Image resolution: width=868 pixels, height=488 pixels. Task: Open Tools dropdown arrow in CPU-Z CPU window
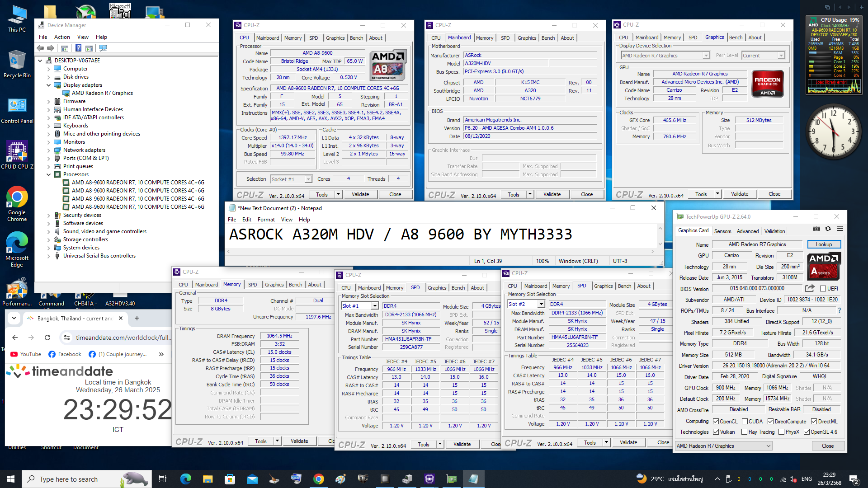pos(338,194)
